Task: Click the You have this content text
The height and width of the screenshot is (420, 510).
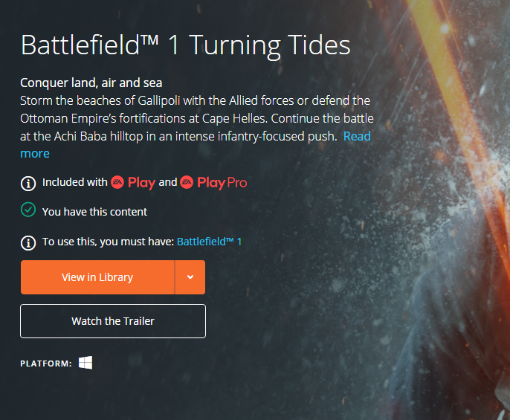Action: [94, 212]
